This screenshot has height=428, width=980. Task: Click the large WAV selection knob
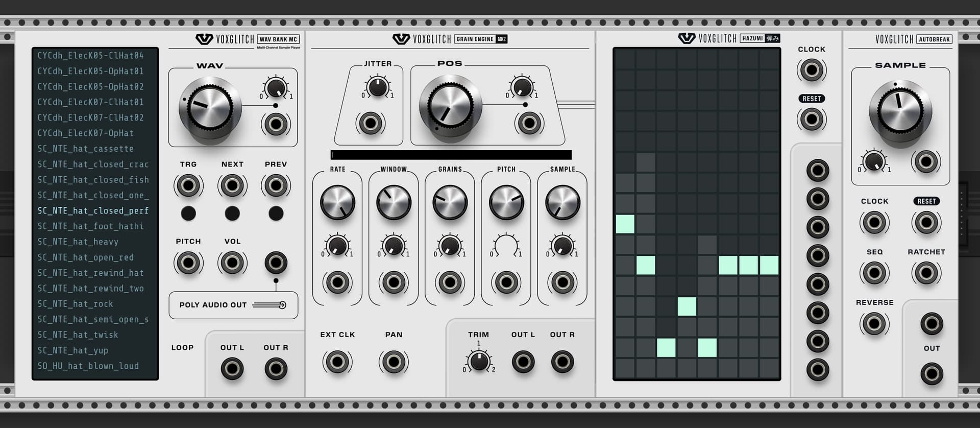pyautogui.click(x=210, y=108)
